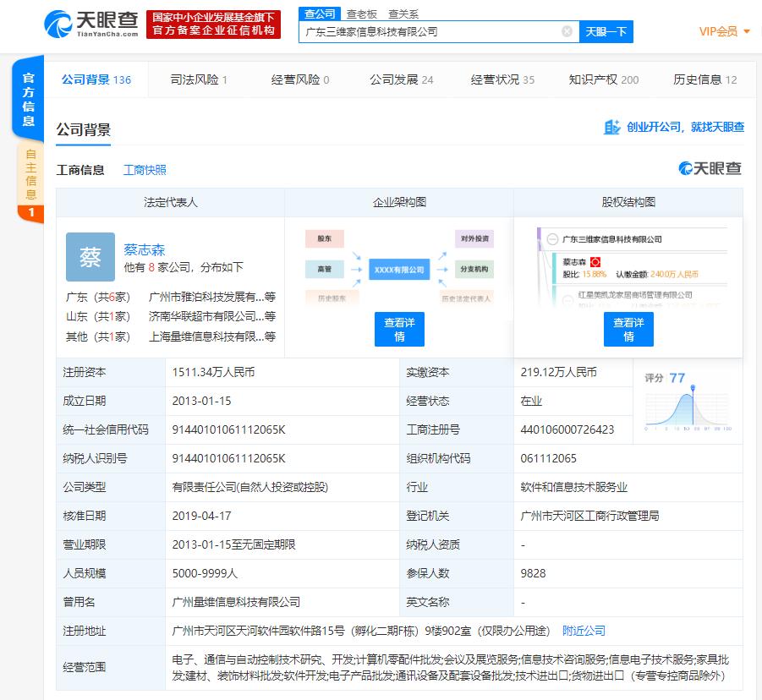Open legal representative 蔡志森 profile
This screenshot has height=700, width=762.
(x=145, y=249)
